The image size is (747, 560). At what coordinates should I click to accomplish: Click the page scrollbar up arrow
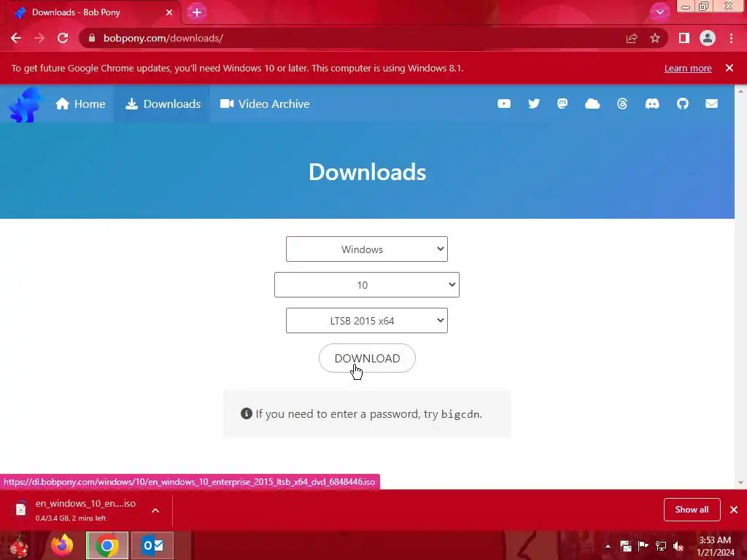tap(741, 90)
